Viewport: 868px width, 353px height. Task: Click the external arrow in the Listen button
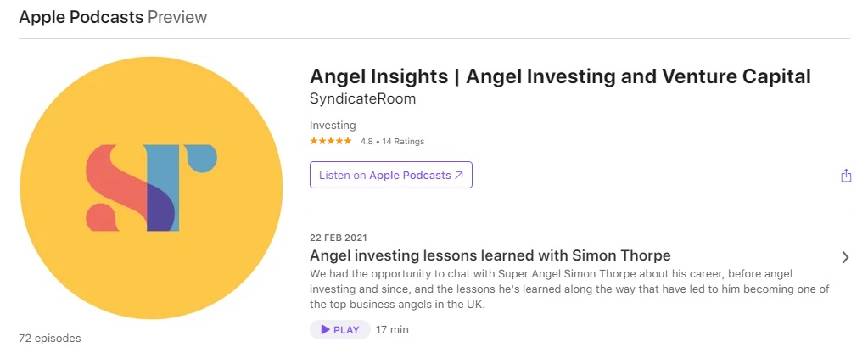tap(459, 176)
